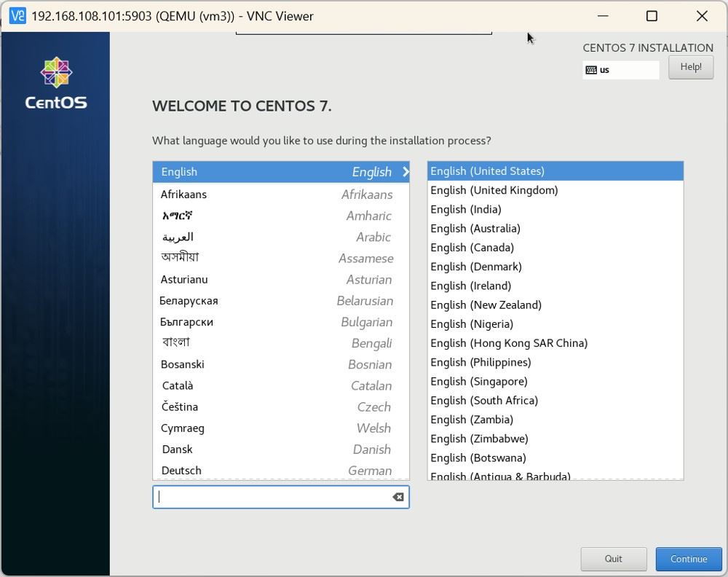Click the VNC Viewer app icon in the title bar
The width and height of the screenshot is (728, 577).
pyautogui.click(x=17, y=16)
